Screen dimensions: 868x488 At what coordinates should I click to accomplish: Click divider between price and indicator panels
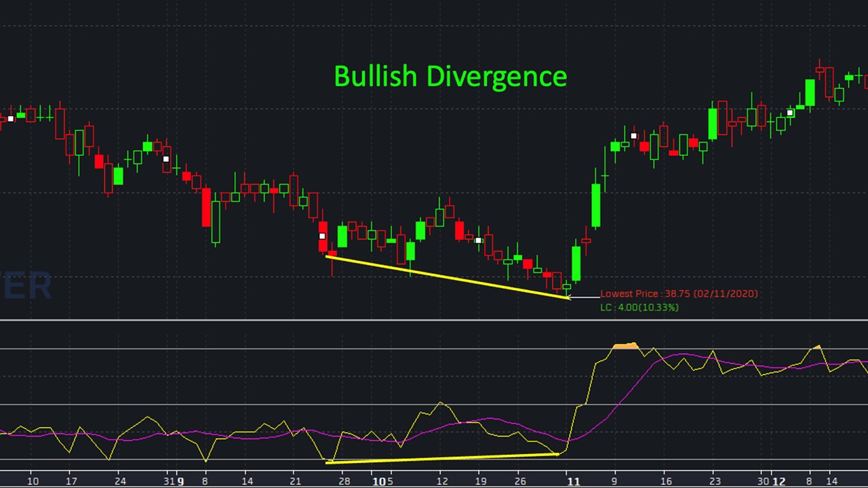tap(434, 320)
